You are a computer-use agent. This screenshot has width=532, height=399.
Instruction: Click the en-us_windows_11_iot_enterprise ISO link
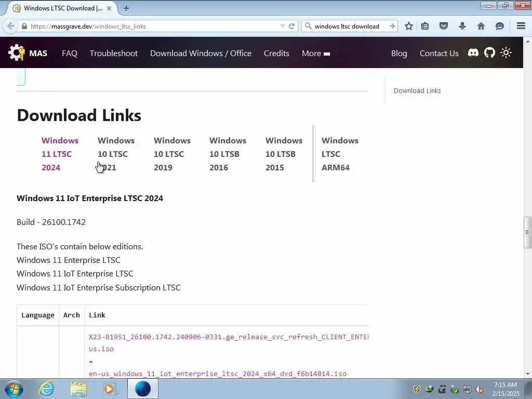[x=218, y=374]
